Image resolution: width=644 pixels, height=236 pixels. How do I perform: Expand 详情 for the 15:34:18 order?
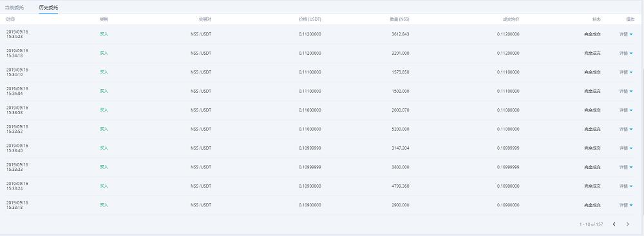coord(626,53)
